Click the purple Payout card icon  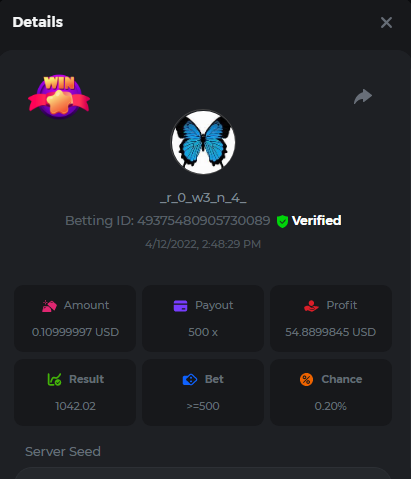(x=180, y=306)
